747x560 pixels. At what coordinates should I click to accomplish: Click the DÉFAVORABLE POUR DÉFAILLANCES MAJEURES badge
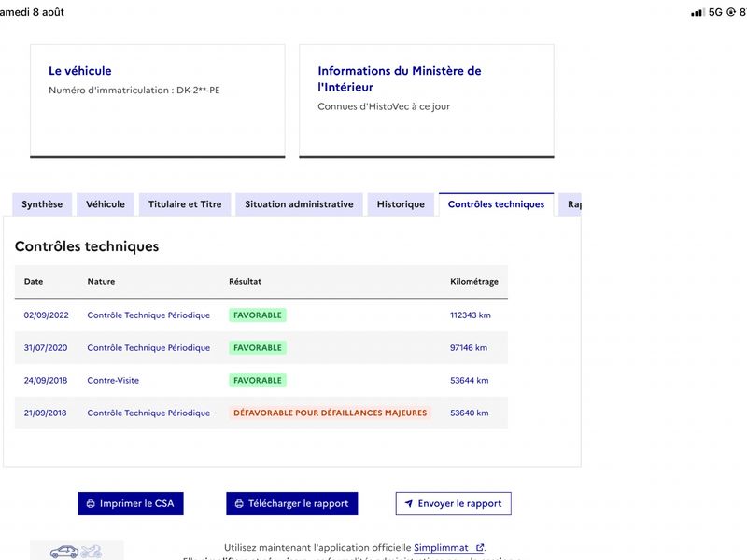[331, 413]
